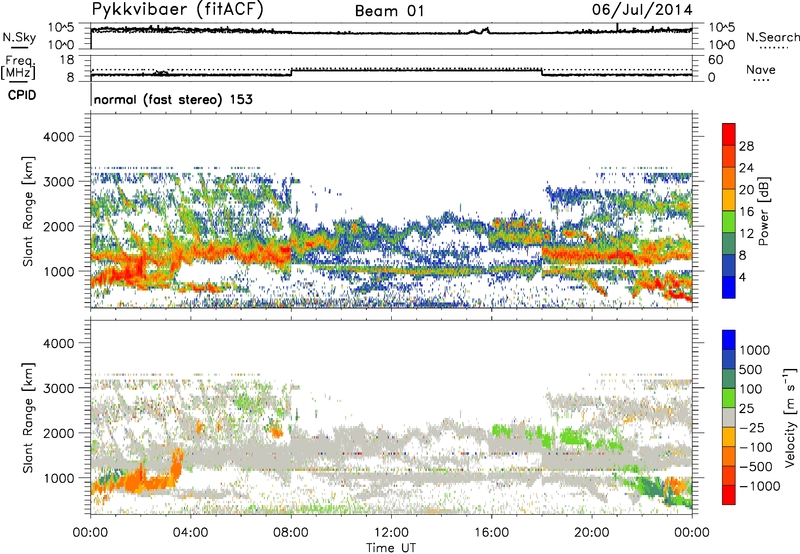The width and height of the screenshot is (800, 554).
Task: Click the 'Time UT' axis label
Action: tap(391, 548)
